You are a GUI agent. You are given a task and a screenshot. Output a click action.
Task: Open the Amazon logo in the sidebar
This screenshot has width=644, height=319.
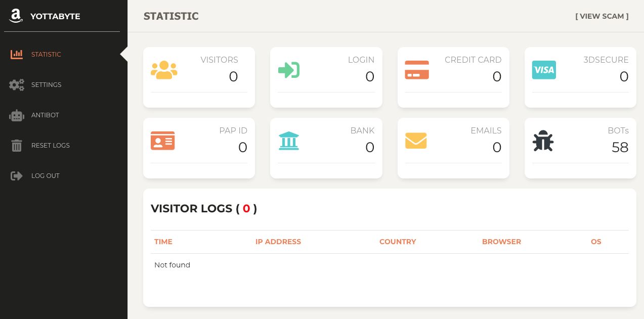point(16,16)
